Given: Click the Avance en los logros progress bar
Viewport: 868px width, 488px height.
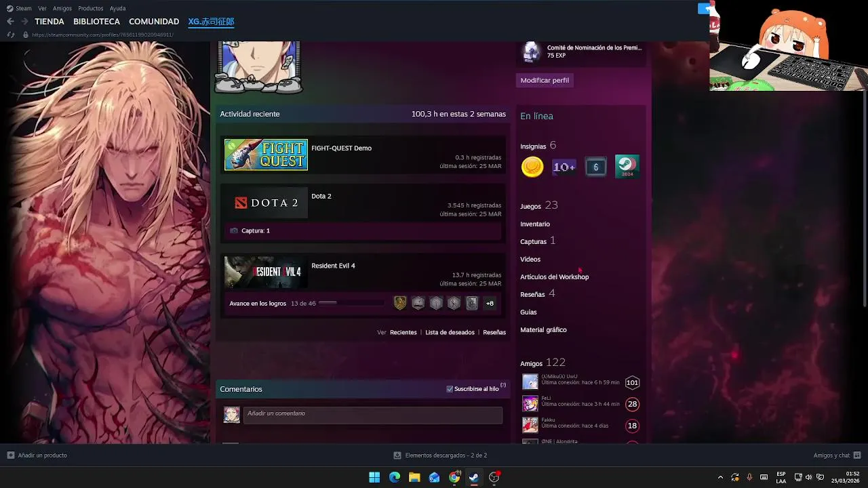Looking at the screenshot, I should [351, 303].
